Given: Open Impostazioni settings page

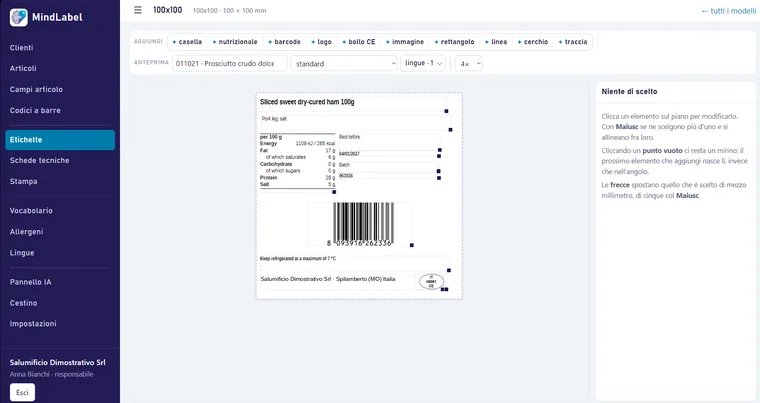Looking at the screenshot, I should pos(33,323).
